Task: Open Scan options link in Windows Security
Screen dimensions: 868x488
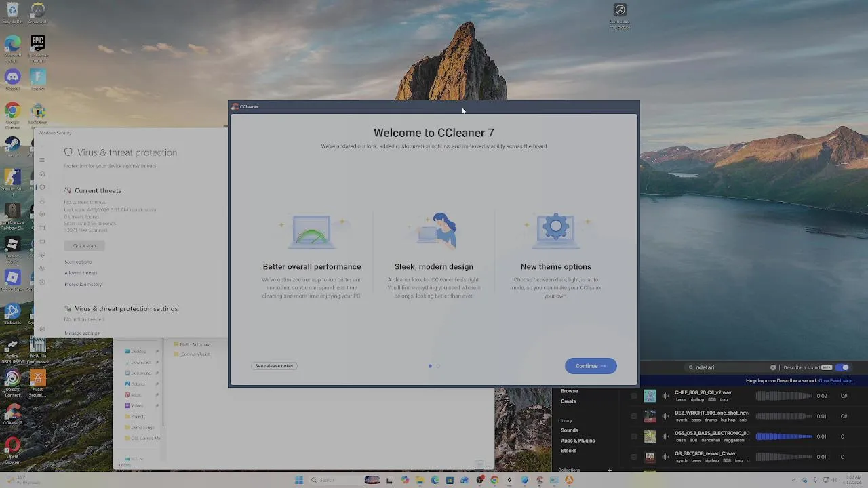Action: (78, 262)
